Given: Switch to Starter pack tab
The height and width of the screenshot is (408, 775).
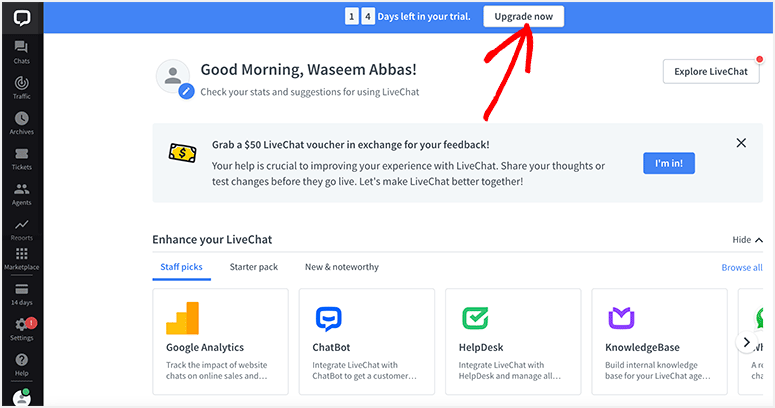Looking at the screenshot, I should [254, 267].
